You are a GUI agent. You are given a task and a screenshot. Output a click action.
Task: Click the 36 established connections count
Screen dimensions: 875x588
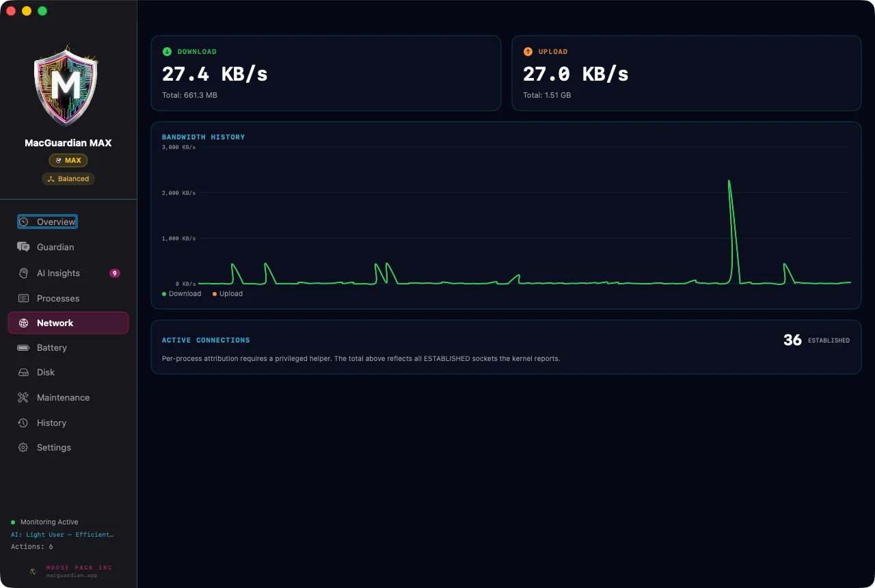coord(792,340)
